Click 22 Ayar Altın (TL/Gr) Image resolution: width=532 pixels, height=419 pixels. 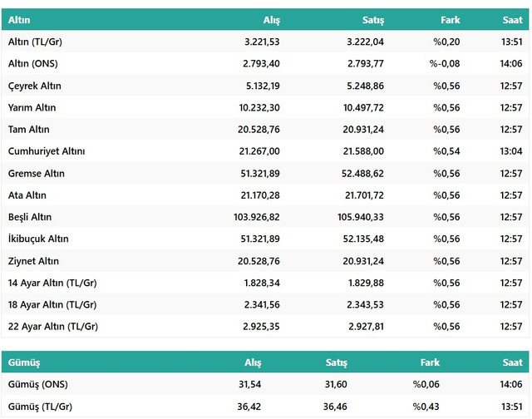[52, 326]
